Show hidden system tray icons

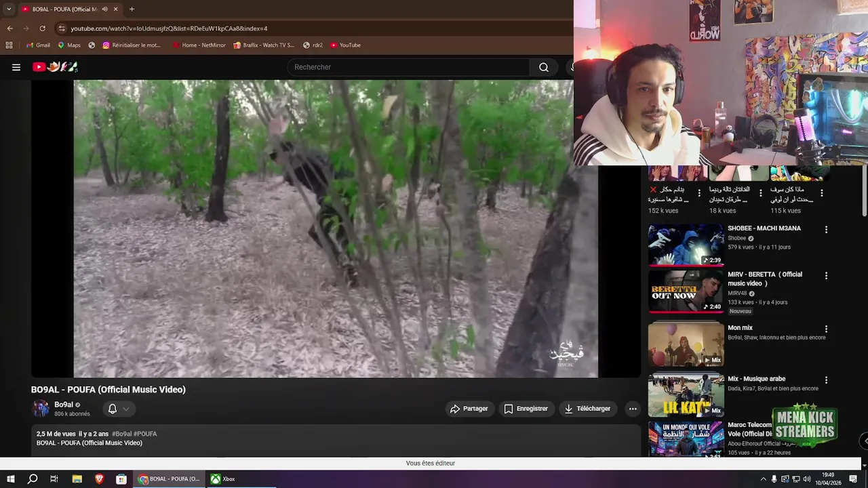point(763,479)
